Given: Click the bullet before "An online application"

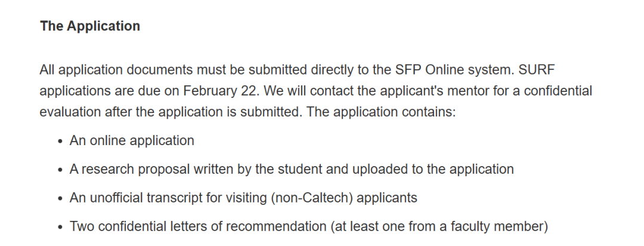Looking at the screenshot, I should [x=60, y=142].
